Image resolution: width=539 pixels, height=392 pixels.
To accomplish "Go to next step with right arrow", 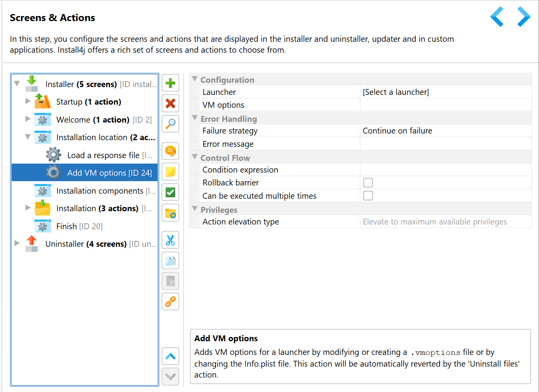I will pyautogui.click(x=524, y=17).
